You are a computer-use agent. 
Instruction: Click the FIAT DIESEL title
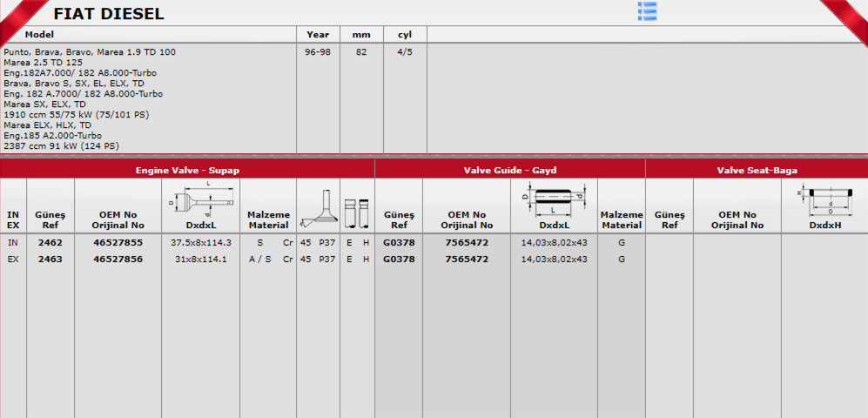(x=108, y=14)
